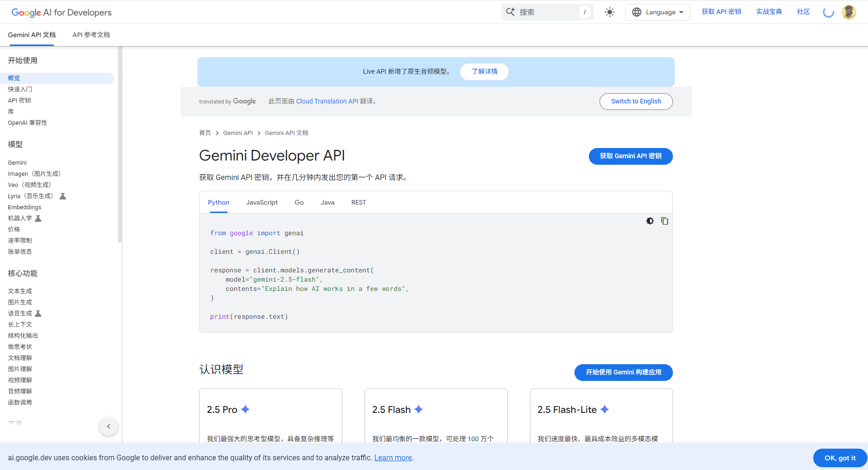Click the sparkle icon next to 2.5 Pro

click(x=245, y=409)
